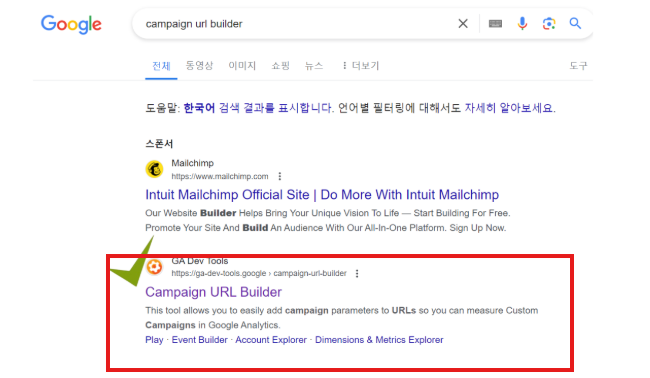Click 한국어 검색 결과를 표시합니다 link

[x=258, y=108]
